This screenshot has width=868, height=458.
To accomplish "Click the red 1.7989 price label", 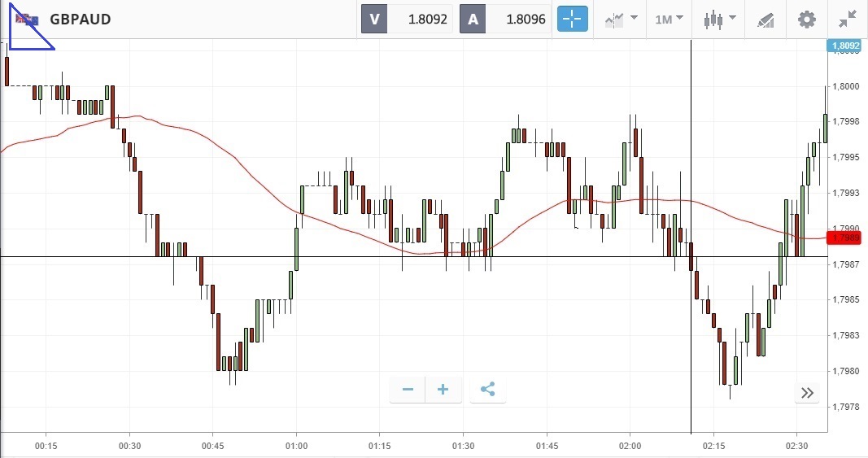I will point(844,238).
